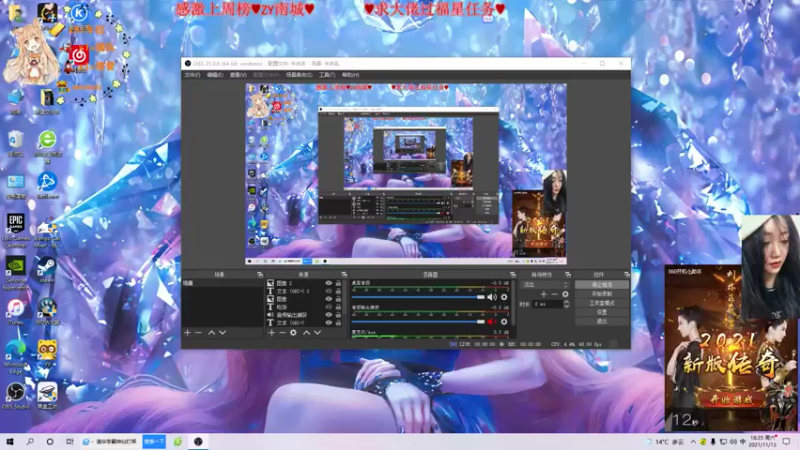Viewport: 800px width, 450px height.
Task: Click the 开始录制 start recording button
Action: (602, 294)
